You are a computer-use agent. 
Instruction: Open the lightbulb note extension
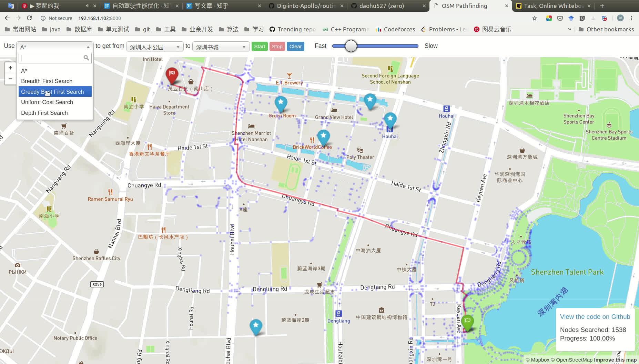(x=582, y=18)
